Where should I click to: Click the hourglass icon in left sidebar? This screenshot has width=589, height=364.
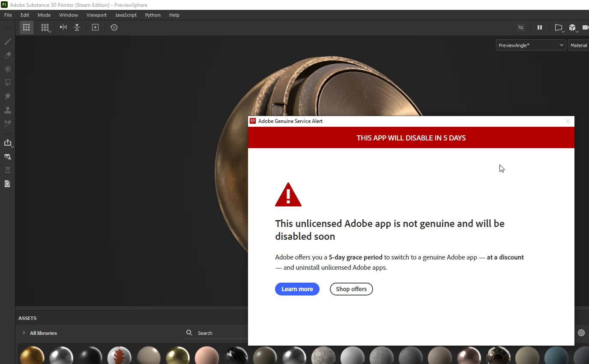pyautogui.click(x=7, y=170)
